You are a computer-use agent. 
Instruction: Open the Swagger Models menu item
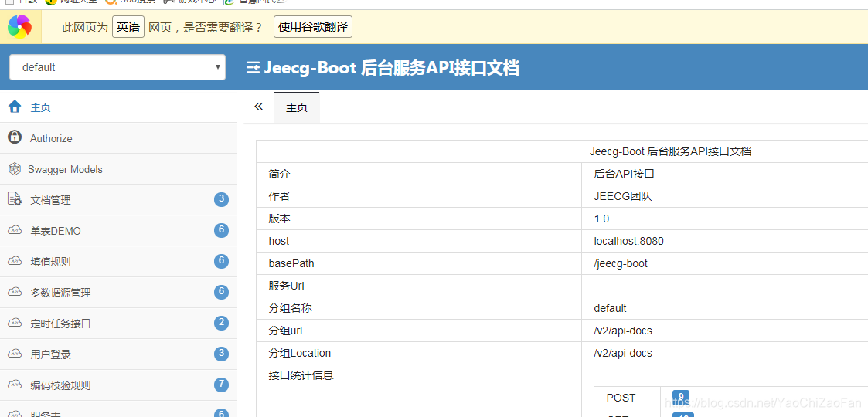point(118,168)
